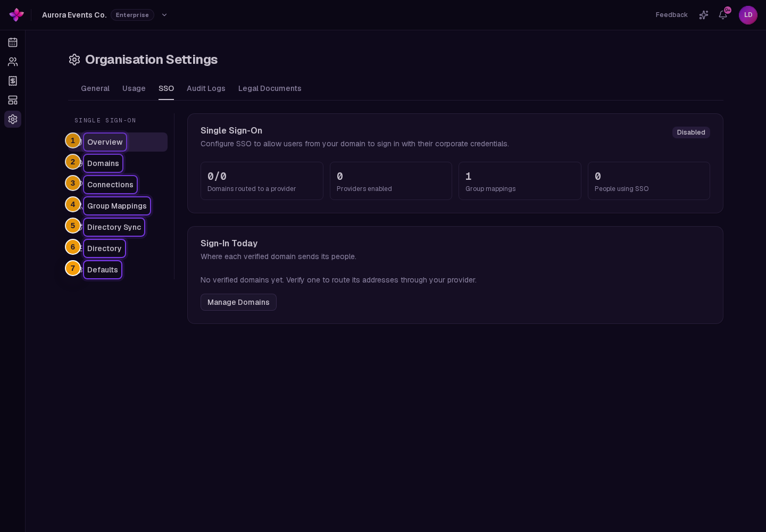This screenshot has height=532, width=766.
Task: Click the pink flower app logo
Action: click(16, 15)
